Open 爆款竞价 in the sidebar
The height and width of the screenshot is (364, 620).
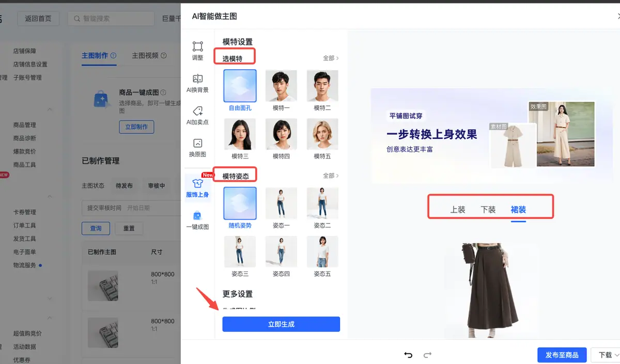pyautogui.click(x=25, y=151)
